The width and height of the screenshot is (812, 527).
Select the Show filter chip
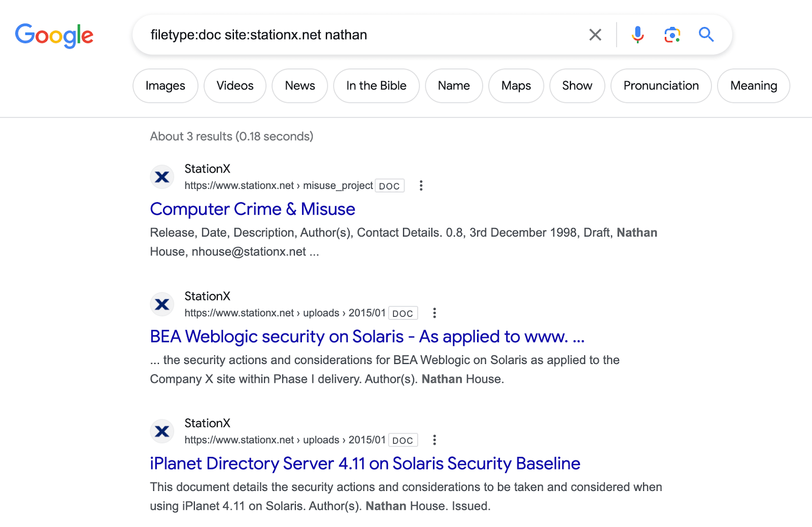pyautogui.click(x=577, y=86)
